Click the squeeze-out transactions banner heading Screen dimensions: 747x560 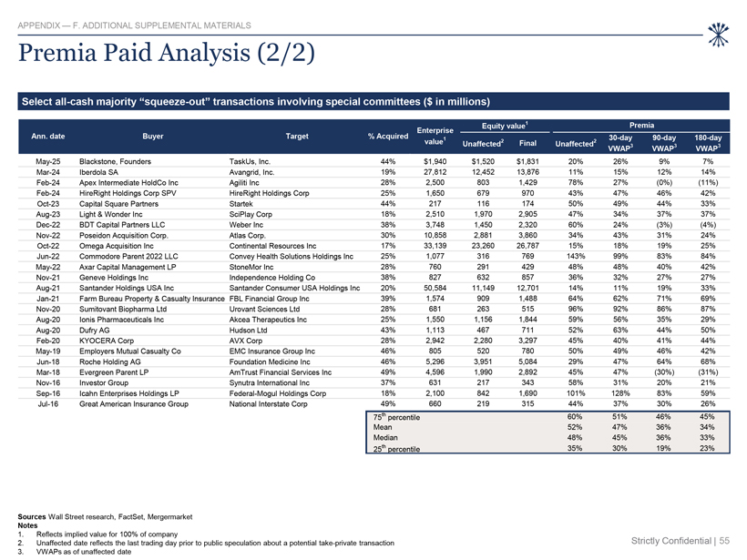256,101
